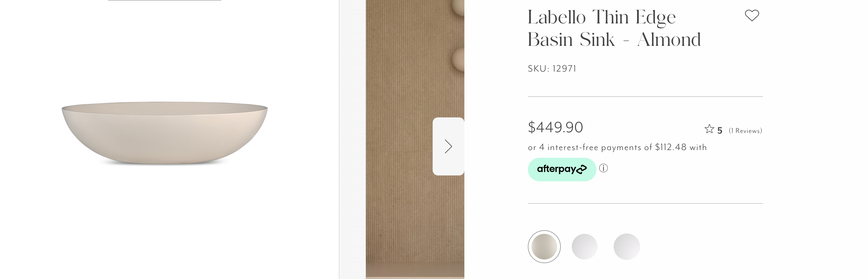Click the Labello Thin Edge Basin title

(601, 17)
